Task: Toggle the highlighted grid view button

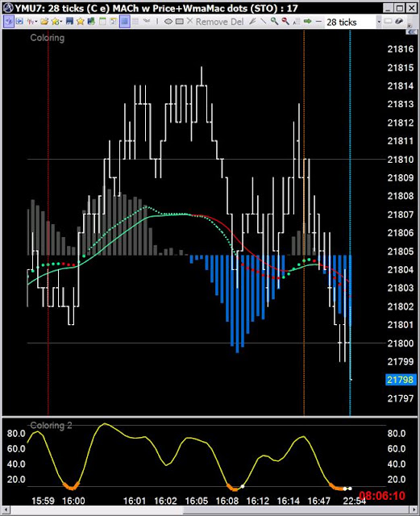Action: (124, 22)
